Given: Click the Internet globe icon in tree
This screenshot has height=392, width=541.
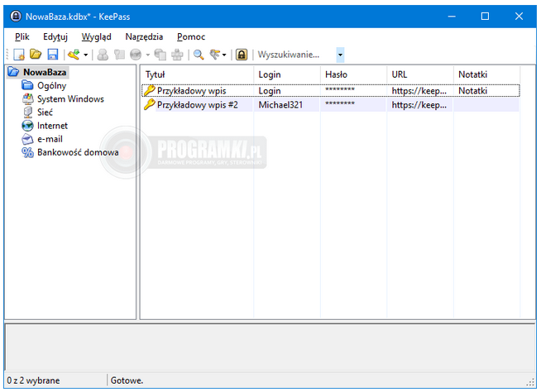Looking at the screenshot, I should pos(27,126).
